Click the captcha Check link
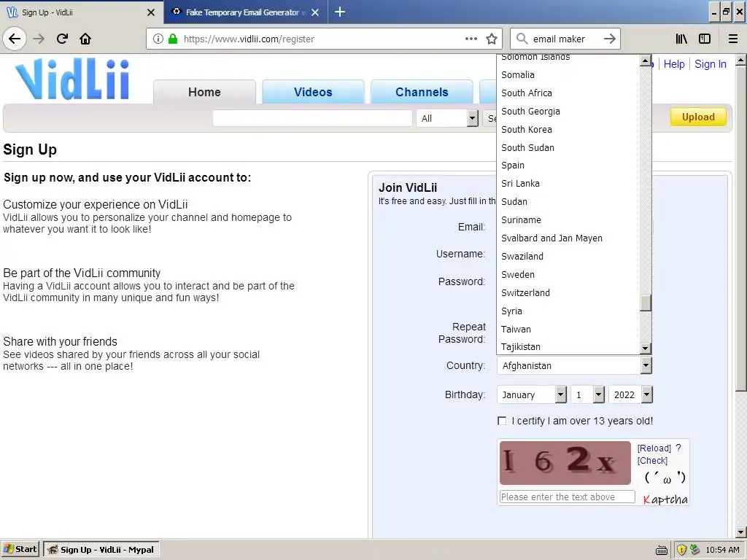The height and width of the screenshot is (560, 747). pyautogui.click(x=652, y=461)
